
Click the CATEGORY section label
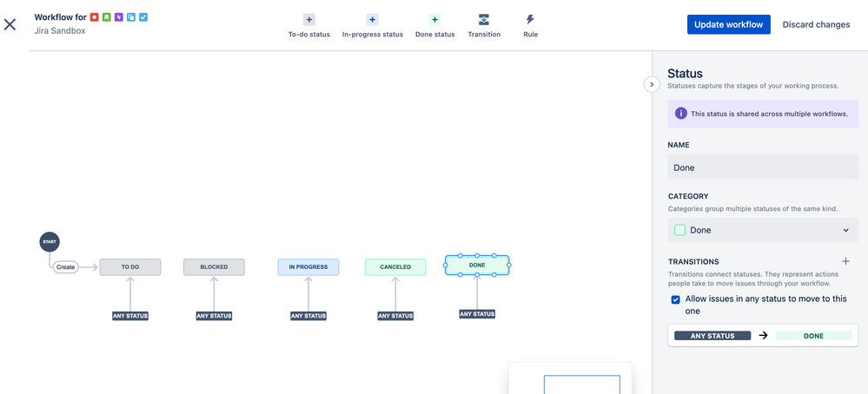(x=688, y=196)
